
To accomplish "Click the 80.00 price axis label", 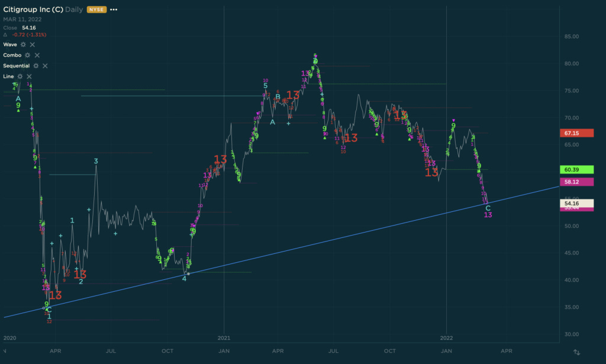I will click(x=572, y=64).
